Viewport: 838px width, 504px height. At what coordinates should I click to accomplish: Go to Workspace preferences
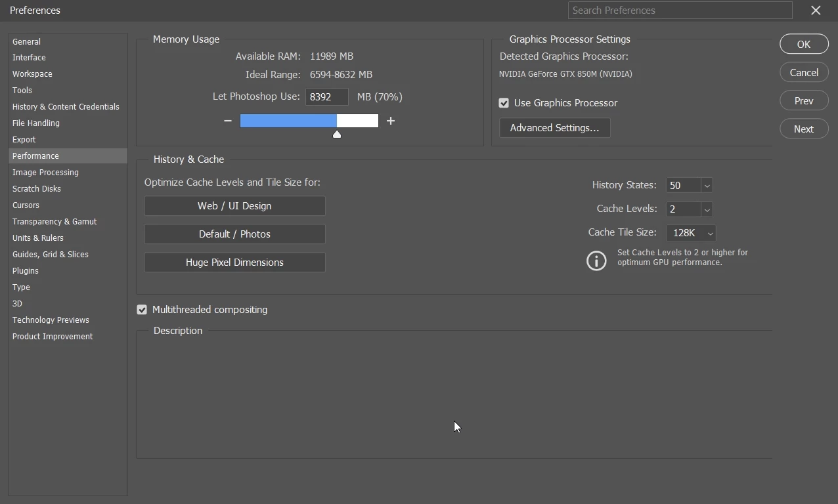[68, 74]
